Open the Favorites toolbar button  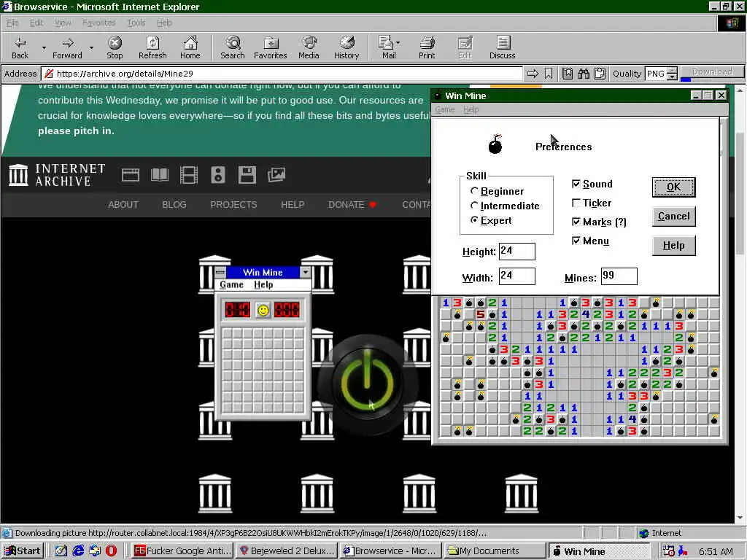click(x=271, y=47)
